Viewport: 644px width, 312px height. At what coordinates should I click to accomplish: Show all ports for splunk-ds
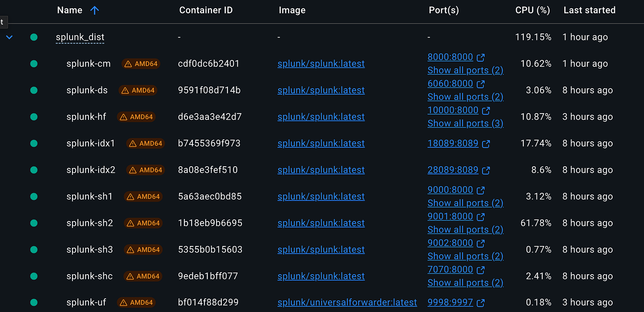tap(465, 97)
